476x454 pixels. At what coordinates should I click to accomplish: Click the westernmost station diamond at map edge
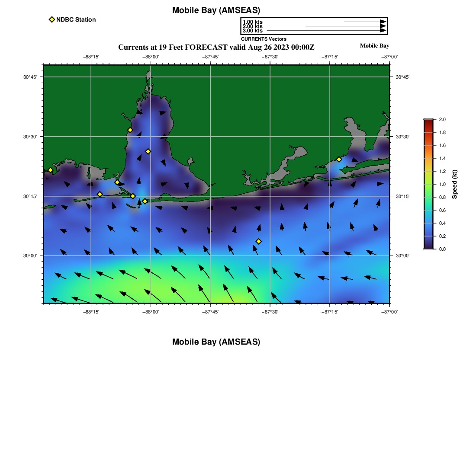50,170
